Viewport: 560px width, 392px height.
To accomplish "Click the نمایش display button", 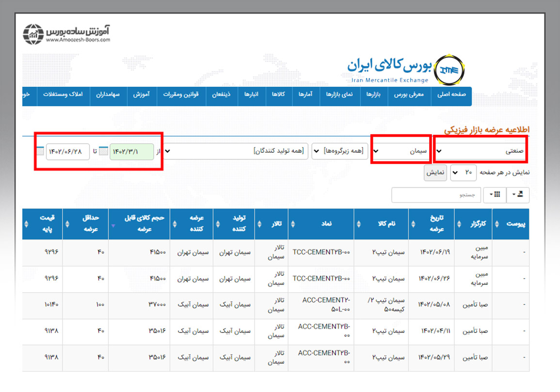I will click(x=435, y=172).
